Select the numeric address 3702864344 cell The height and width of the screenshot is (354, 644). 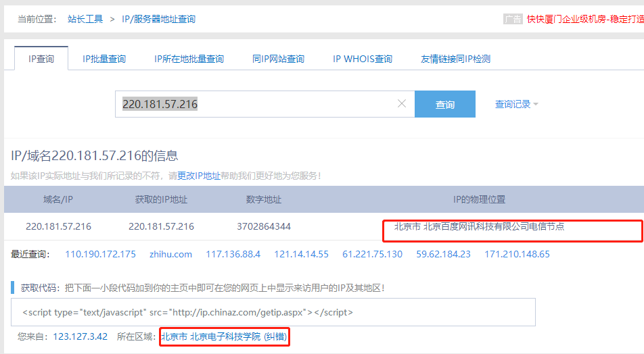[x=264, y=226]
